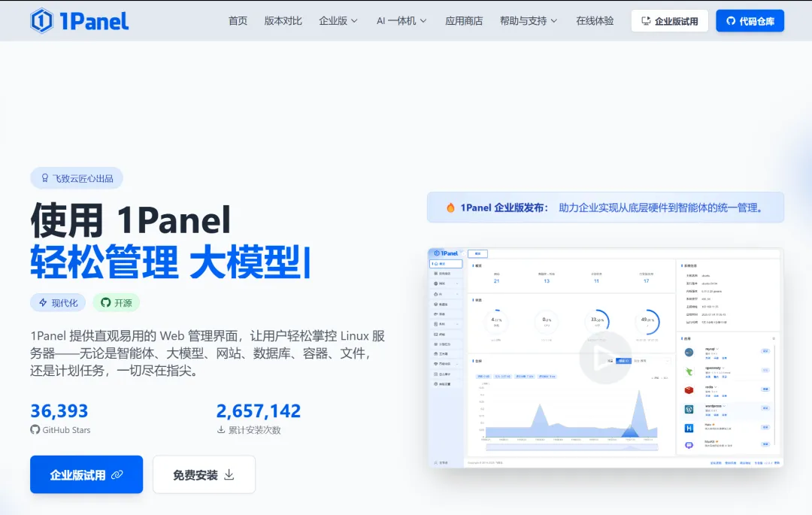Click the wordpress icon in preview
The height and width of the screenshot is (515, 812).
click(x=689, y=409)
